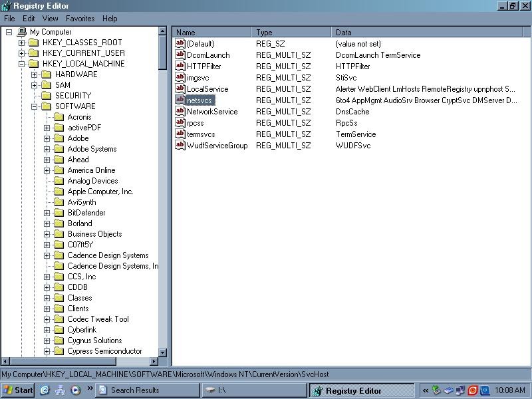Click the HKEY_CURRENT_USER folder icon

(34, 53)
